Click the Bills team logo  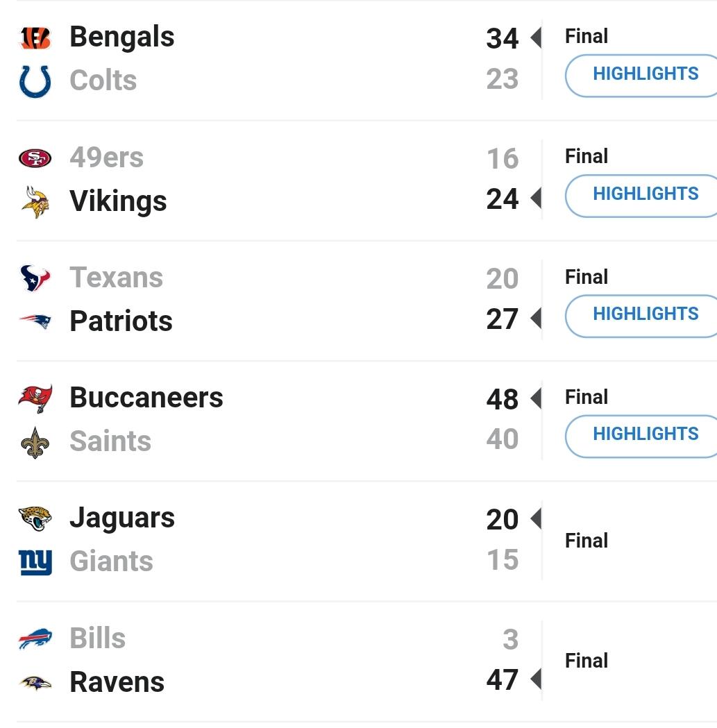35,639
